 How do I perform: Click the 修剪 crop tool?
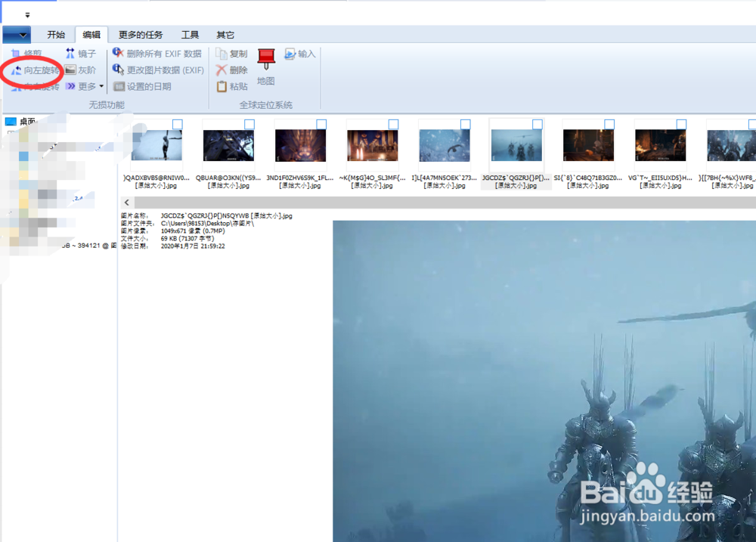[27, 53]
